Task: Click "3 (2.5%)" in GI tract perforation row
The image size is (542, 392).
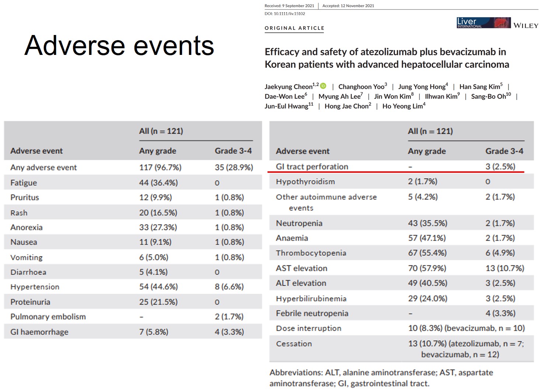Action: point(500,167)
